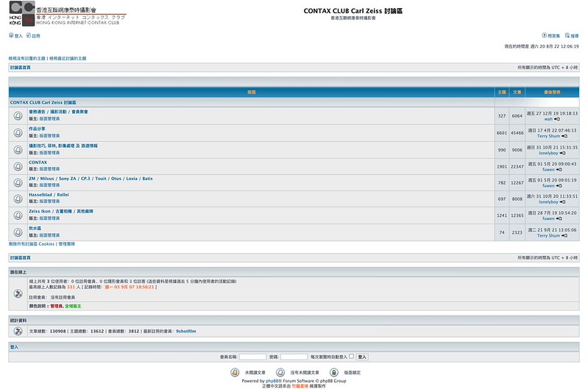Image resolution: width=588 pixels, height=389 pixels.
Task: View latest post icon in CONTAX row
Action: point(559,169)
